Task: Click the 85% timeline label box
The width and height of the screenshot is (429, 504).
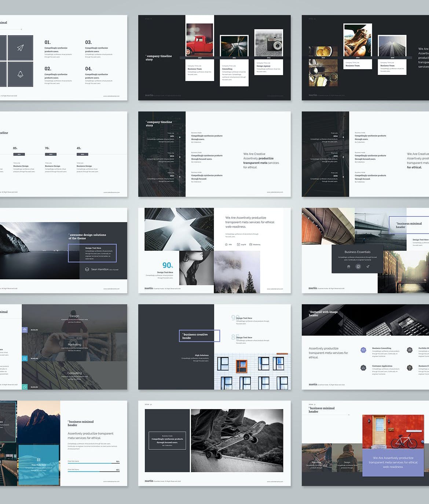Action: 19,154
